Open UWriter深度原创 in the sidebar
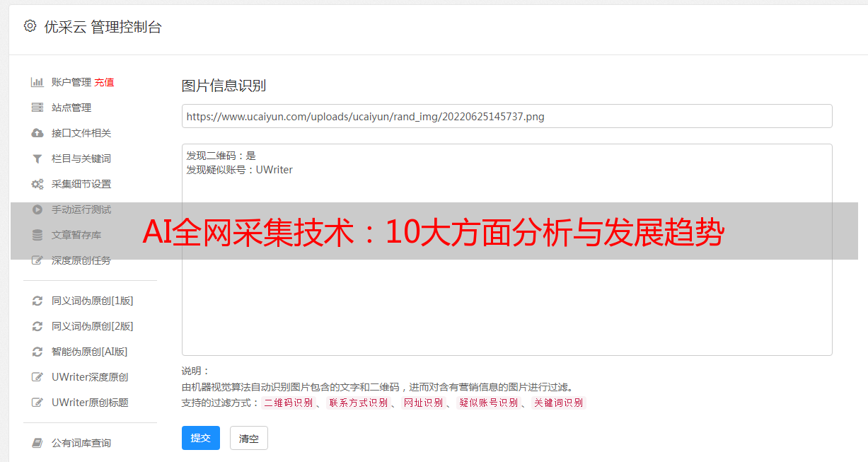Viewport: 868px width, 462px height. [x=90, y=377]
